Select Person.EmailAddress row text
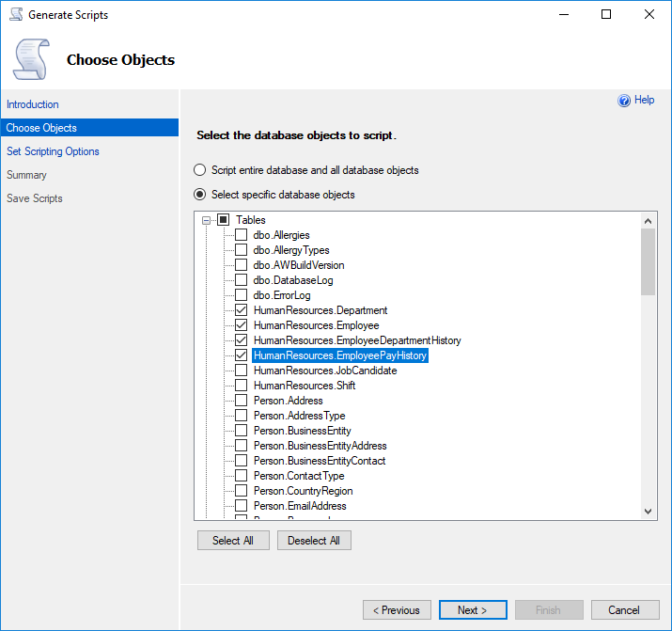The image size is (672, 631). click(300, 505)
